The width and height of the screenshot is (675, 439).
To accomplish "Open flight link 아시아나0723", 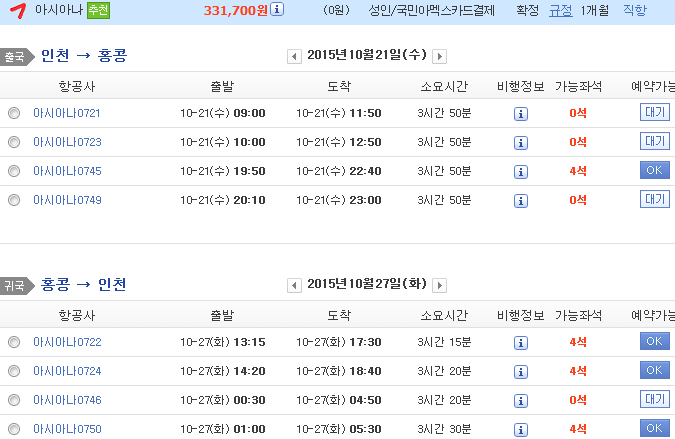I will click(67, 142).
